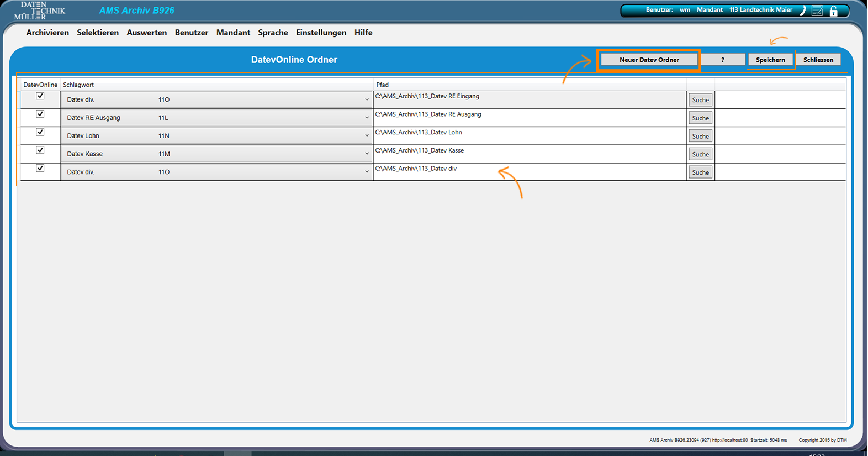The image size is (868, 456).
Task: Open the Archivieren menu
Action: point(47,33)
